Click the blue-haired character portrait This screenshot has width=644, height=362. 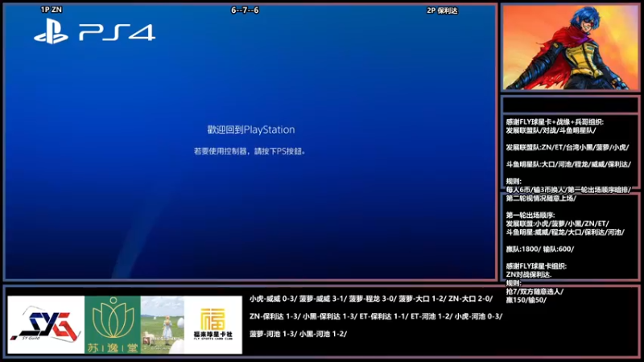tap(570, 47)
